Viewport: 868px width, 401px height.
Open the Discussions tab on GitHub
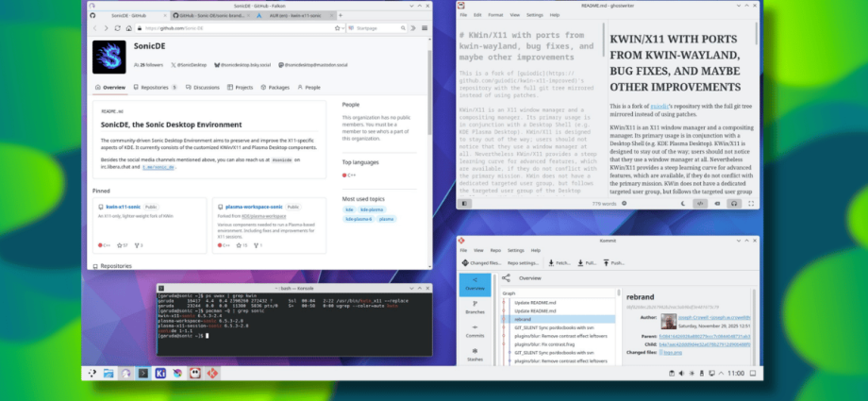[x=203, y=88]
